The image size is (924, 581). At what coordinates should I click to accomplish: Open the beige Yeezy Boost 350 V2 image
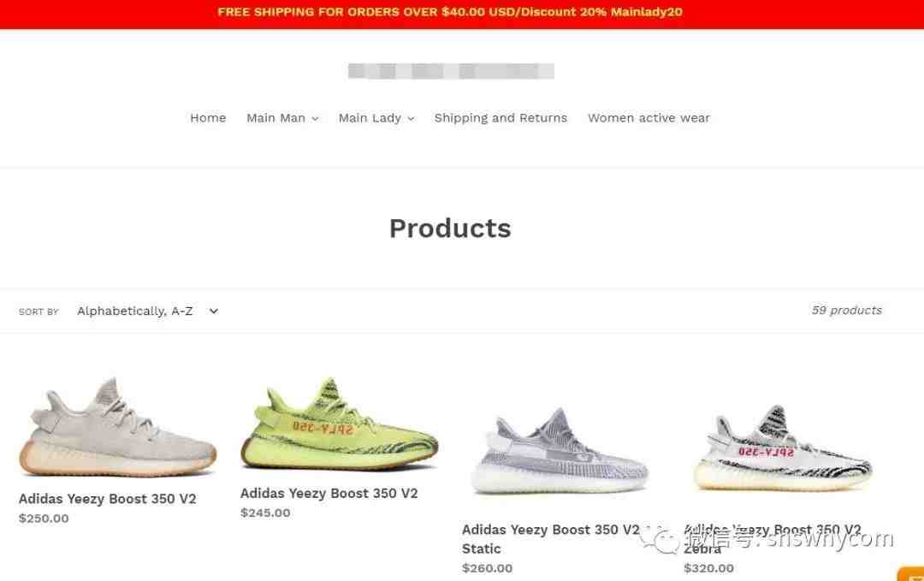pos(118,427)
